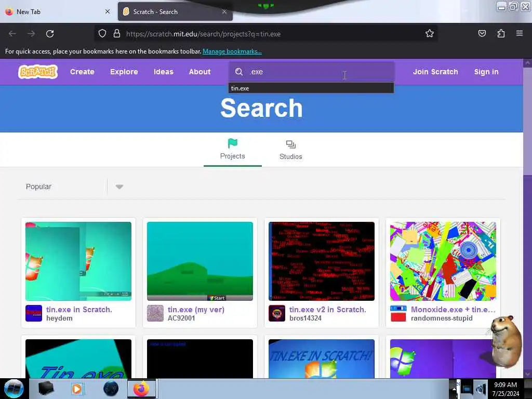532x399 pixels.
Task: Open 'tin.exe v2 in Scratch.' title
Action: [328, 310]
